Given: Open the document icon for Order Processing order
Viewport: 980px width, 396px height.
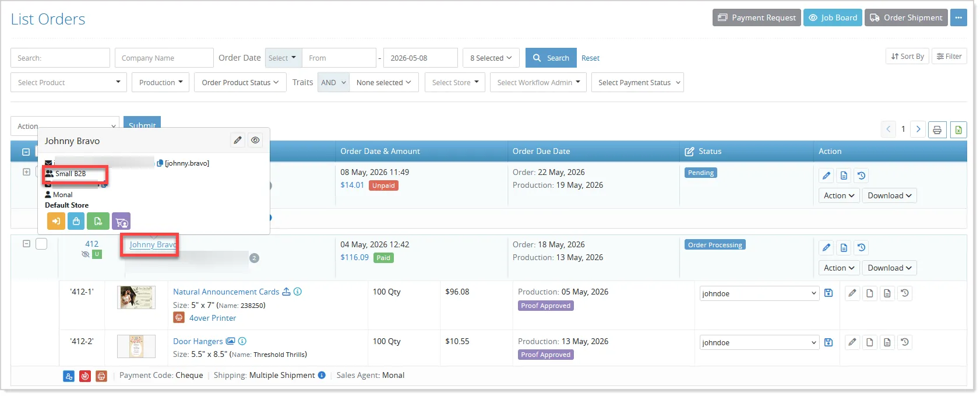Looking at the screenshot, I should coord(844,248).
